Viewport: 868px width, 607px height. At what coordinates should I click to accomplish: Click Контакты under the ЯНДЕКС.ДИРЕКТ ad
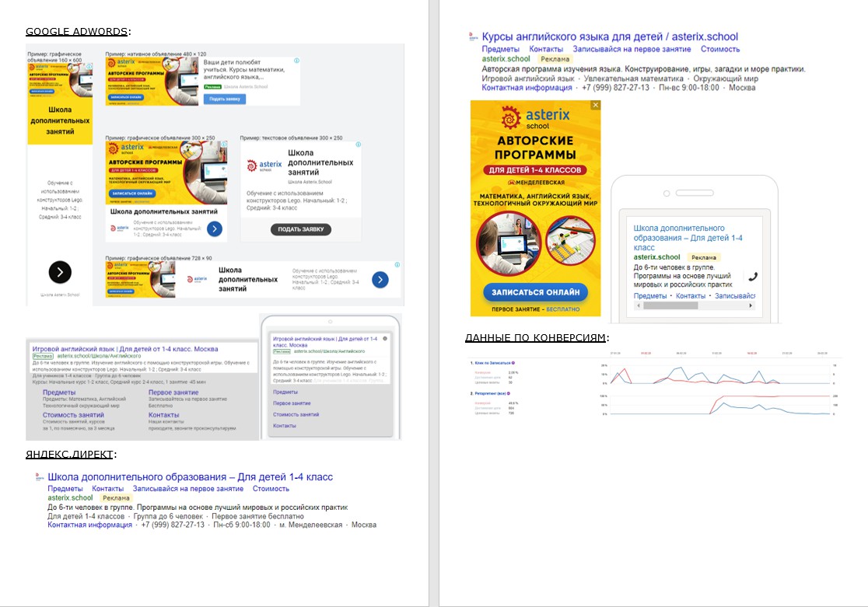click(x=108, y=489)
